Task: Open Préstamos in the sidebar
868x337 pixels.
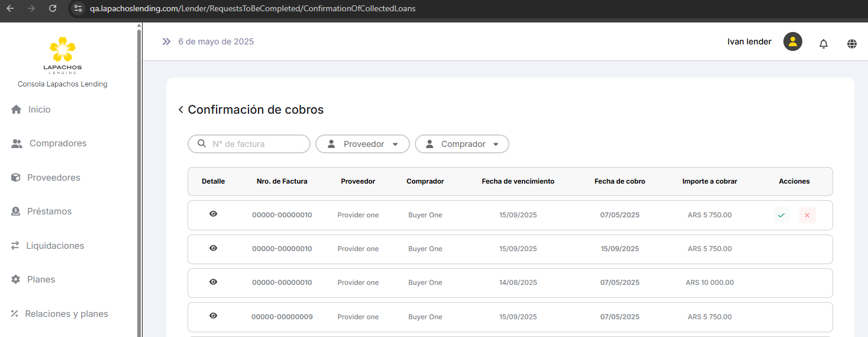Action: point(49,211)
